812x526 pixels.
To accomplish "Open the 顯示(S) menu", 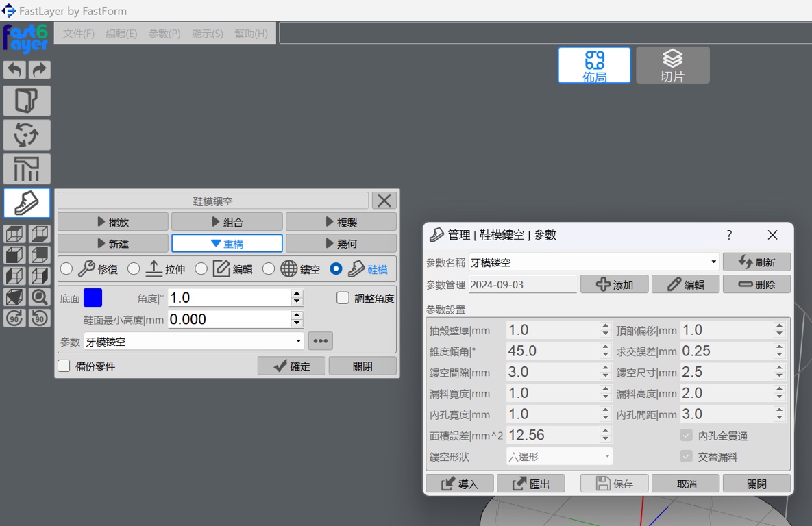I will (208, 34).
